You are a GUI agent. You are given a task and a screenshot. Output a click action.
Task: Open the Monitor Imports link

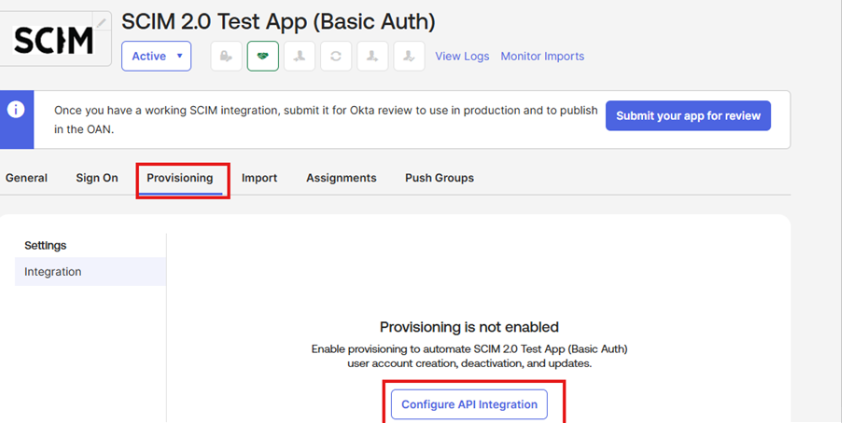[x=542, y=56]
